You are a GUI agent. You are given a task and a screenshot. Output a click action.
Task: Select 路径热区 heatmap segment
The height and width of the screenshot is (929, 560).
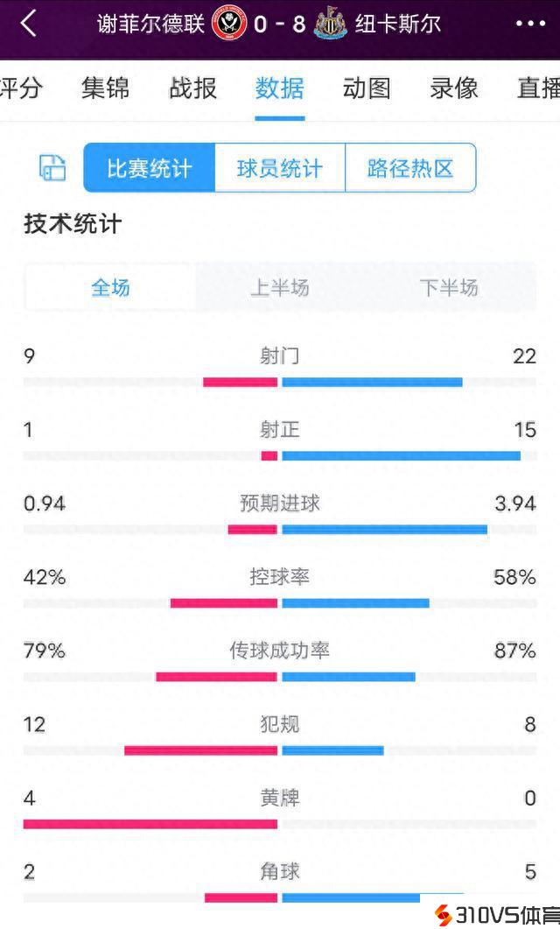(x=410, y=168)
